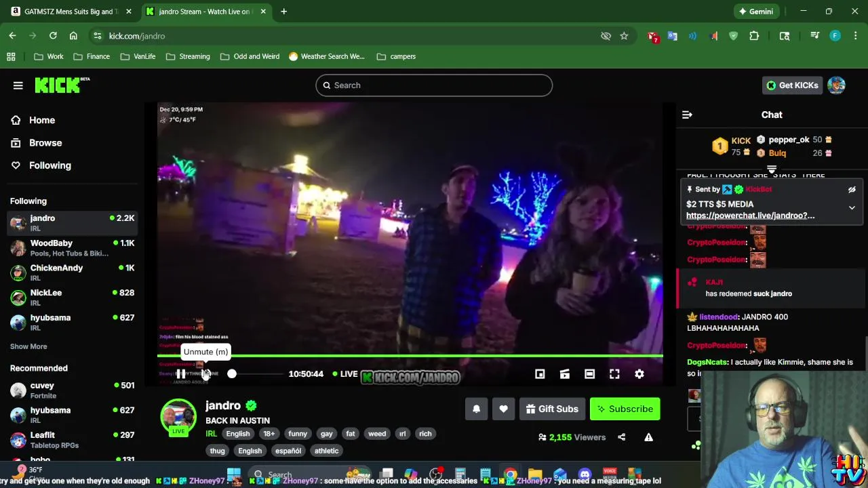Open the cast/clip icon in player controls
Screen dimensions: 868x488
pos(565,374)
